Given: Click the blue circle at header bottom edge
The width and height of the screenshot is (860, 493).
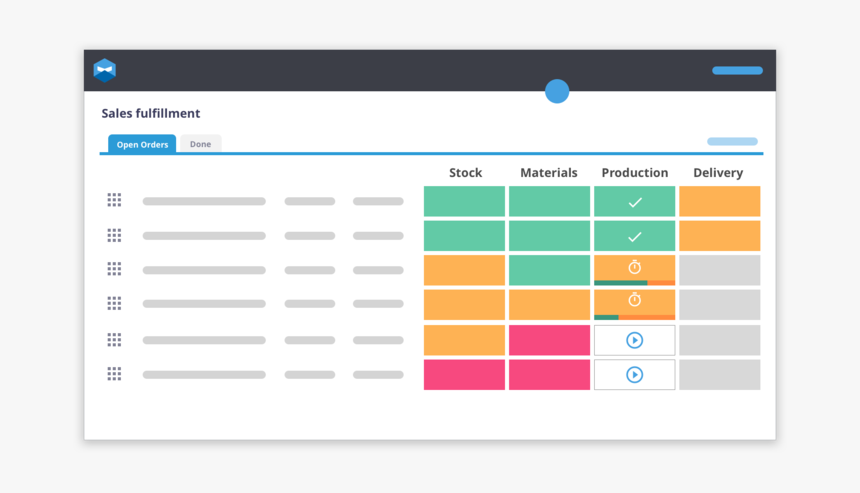Looking at the screenshot, I should pos(557,91).
